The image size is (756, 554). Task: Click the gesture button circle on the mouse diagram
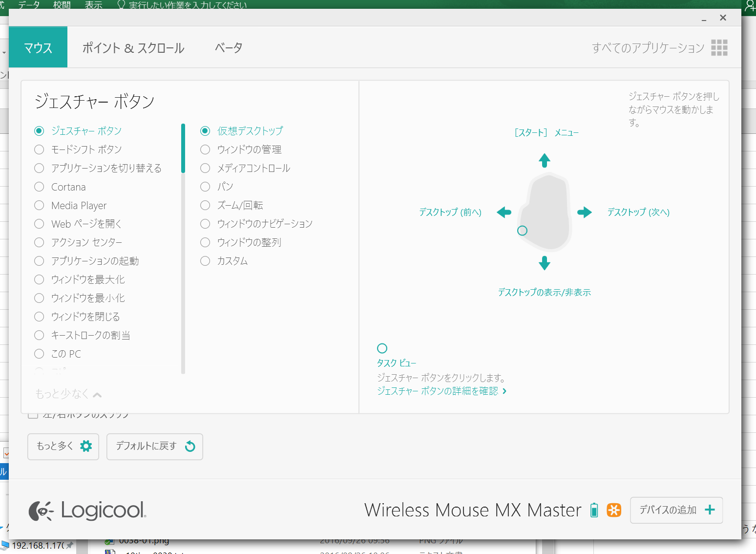click(x=522, y=230)
